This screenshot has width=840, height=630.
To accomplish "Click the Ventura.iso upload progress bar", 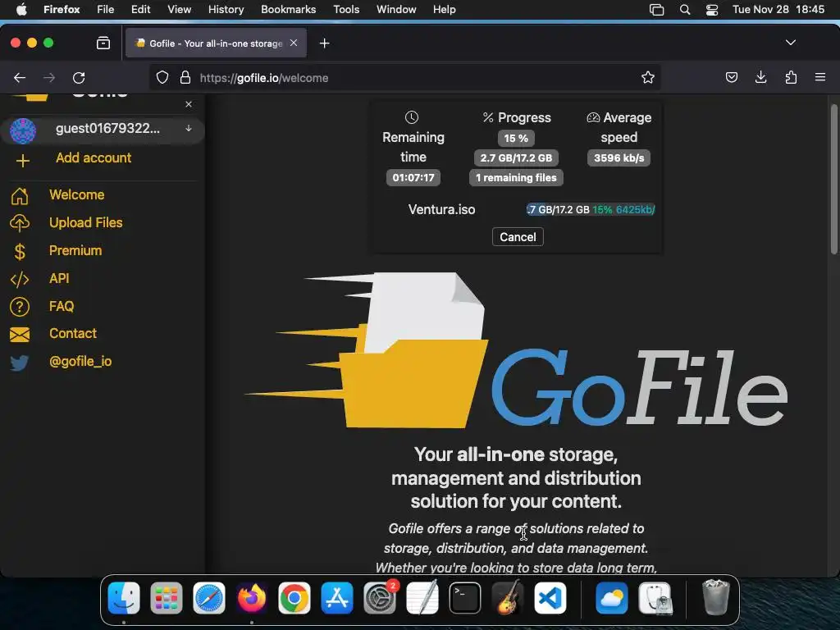I will pyautogui.click(x=591, y=209).
